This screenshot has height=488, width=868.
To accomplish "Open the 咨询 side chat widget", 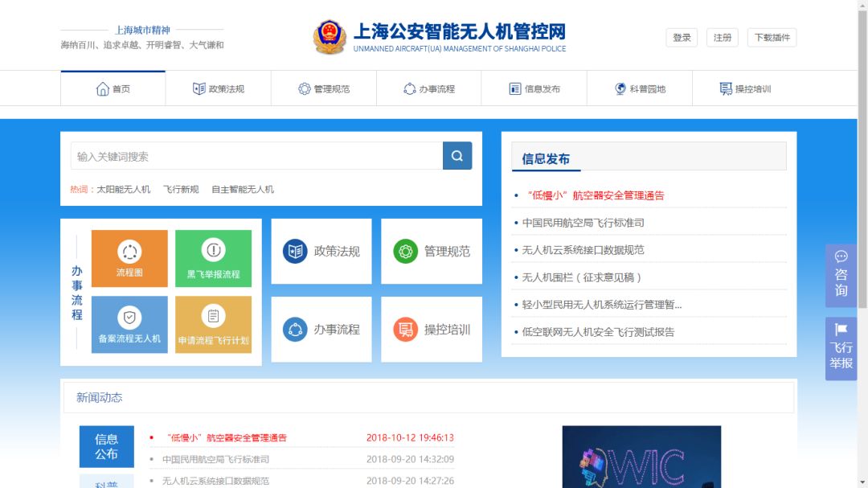I will click(x=841, y=275).
